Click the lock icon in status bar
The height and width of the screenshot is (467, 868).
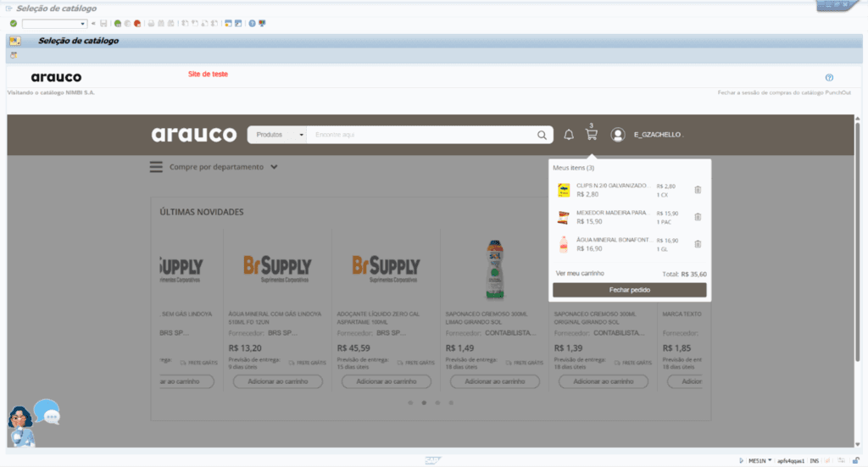(856, 460)
